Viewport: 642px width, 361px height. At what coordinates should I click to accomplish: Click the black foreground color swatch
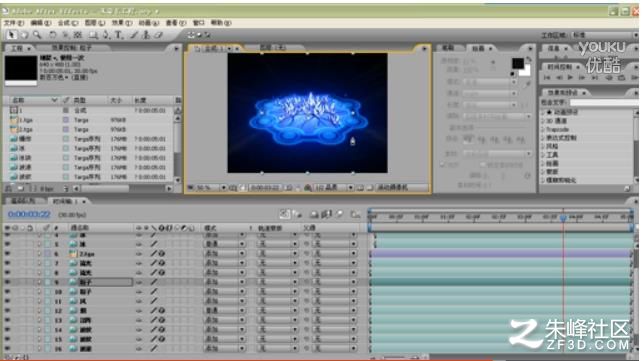(x=518, y=63)
